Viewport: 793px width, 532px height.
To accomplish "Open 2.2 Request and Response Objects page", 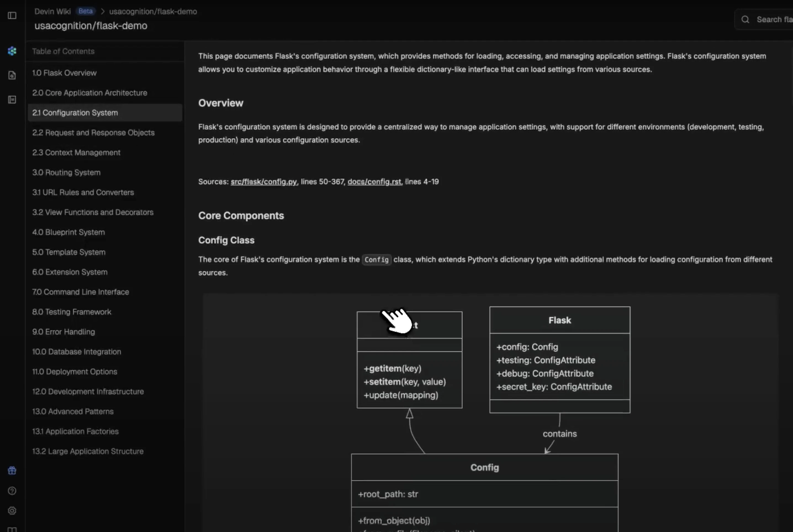I will tap(93, 133).
